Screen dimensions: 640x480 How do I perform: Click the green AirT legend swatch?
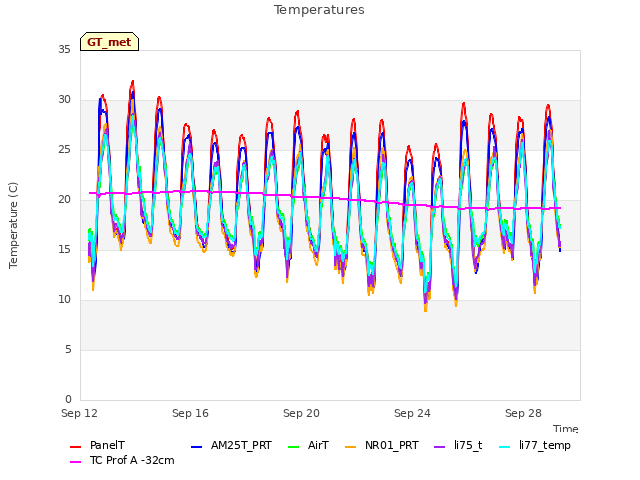pyautogui.click(x=294, y=447)
